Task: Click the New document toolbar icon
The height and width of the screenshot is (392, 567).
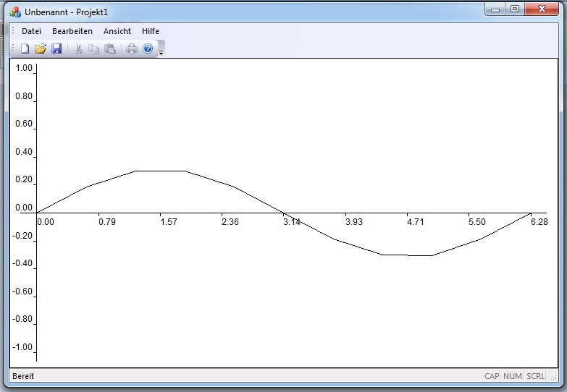Action: pyautogui.click(x=25, y=48)
